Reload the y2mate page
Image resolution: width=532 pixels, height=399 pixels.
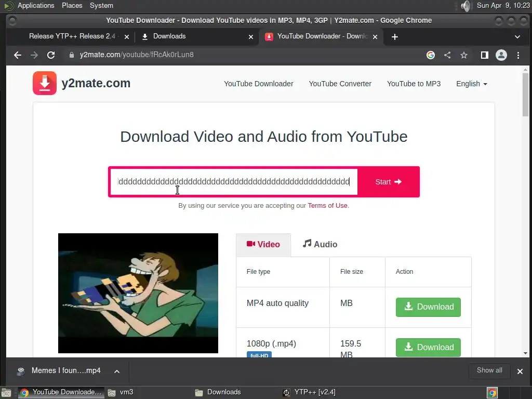click(51, 55)
